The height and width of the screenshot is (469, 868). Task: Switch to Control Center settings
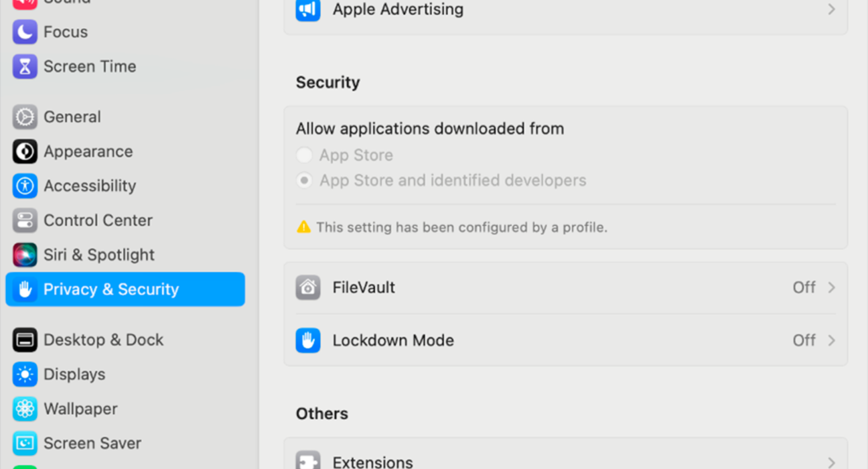(x=98, y=220)
